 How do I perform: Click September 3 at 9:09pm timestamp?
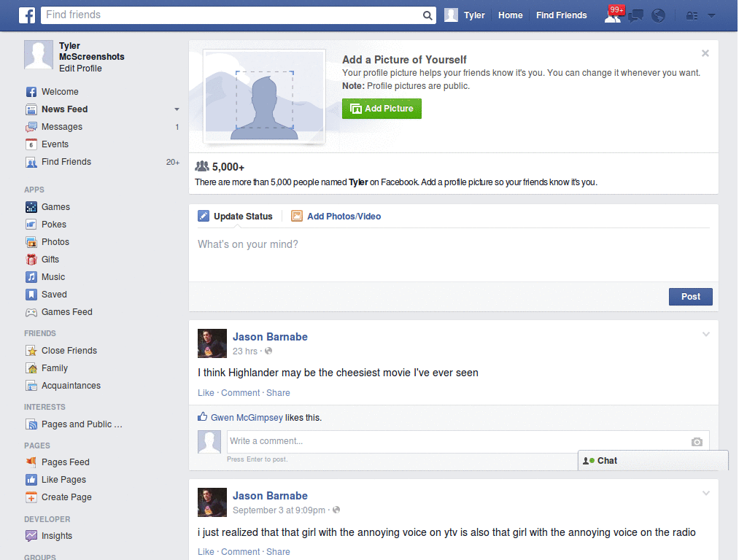pyautogui.click(x=279, y=510)
